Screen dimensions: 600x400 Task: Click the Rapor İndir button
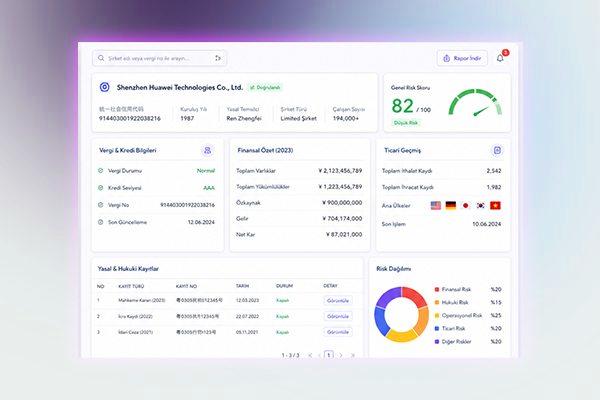tap(462, 58)
